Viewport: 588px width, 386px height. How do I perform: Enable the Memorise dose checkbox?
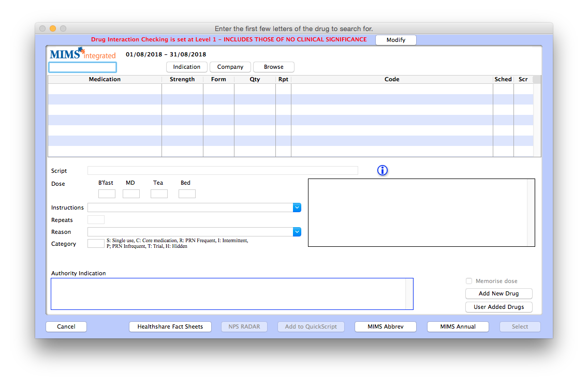[x=469, y=281]
